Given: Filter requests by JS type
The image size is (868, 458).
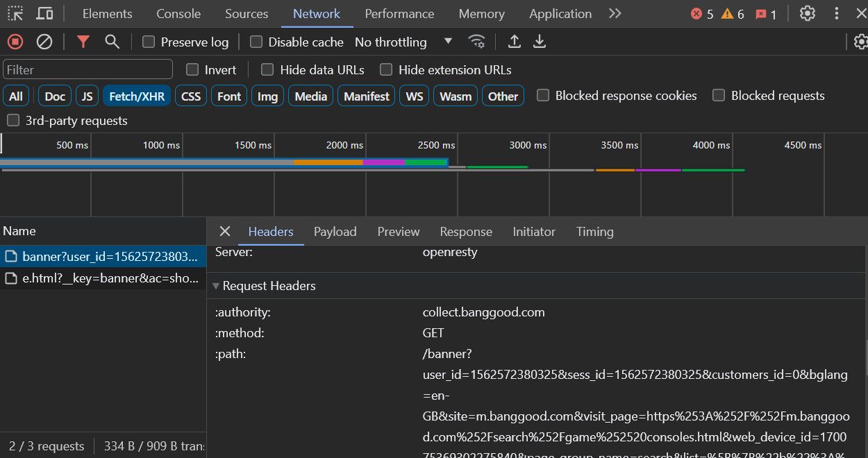Looking at the screenshot, I should pyautogui.click(x=87, y=96).
